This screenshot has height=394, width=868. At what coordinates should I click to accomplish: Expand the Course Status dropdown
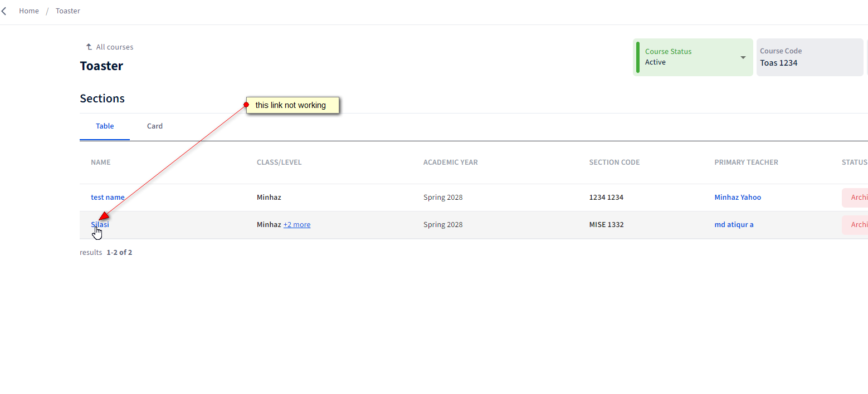[x=743, y=57]
